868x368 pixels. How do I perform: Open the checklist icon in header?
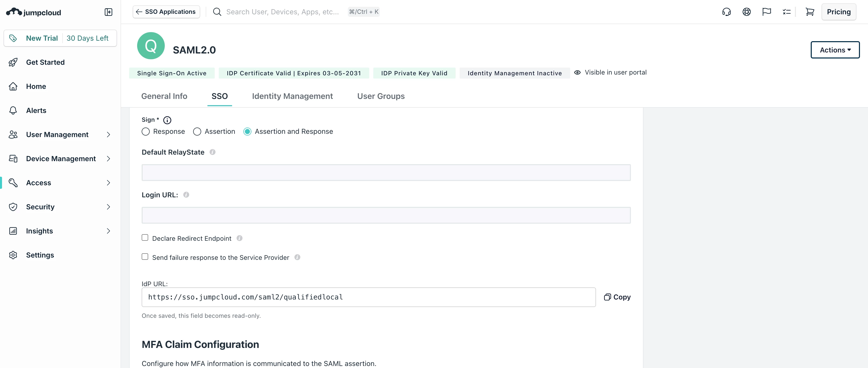click(786, 12)
